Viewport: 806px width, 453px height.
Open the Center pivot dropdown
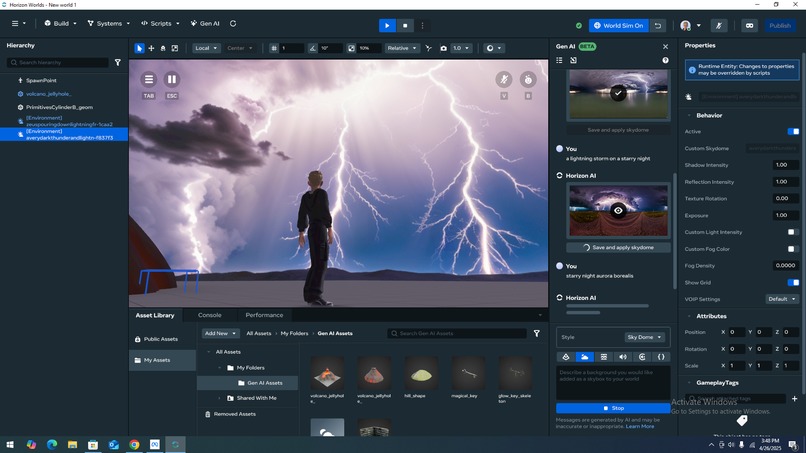(x=240, y=48)
